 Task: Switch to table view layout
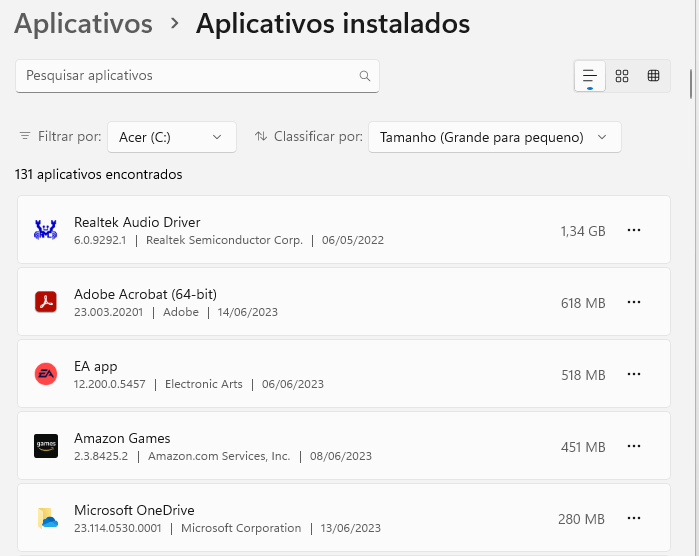tap(654, 76)
